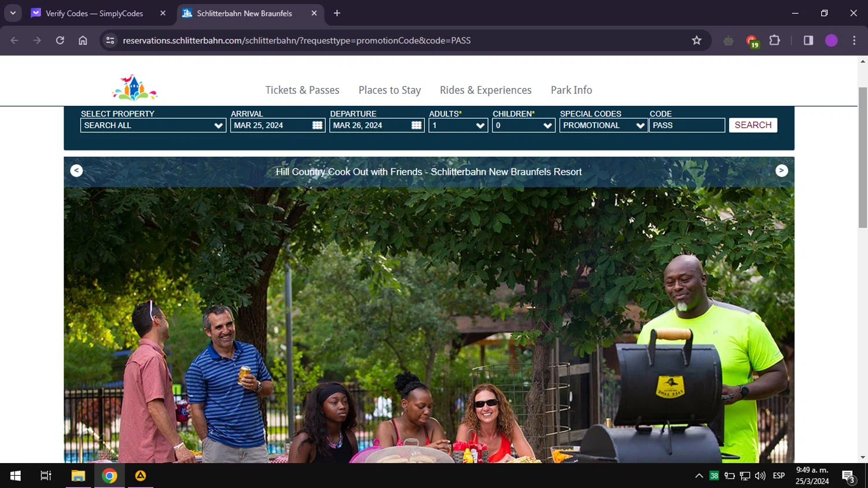Open the Tickets & Passes menu
The width and height of the screenshot is (868, 488).
[x=303, y=90]
